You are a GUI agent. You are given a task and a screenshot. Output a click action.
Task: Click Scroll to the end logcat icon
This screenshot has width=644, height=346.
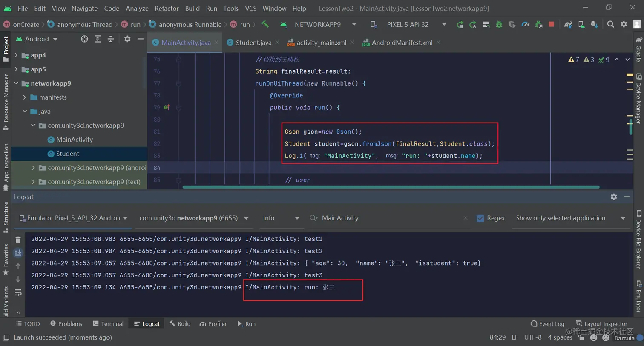click(18, 253)
